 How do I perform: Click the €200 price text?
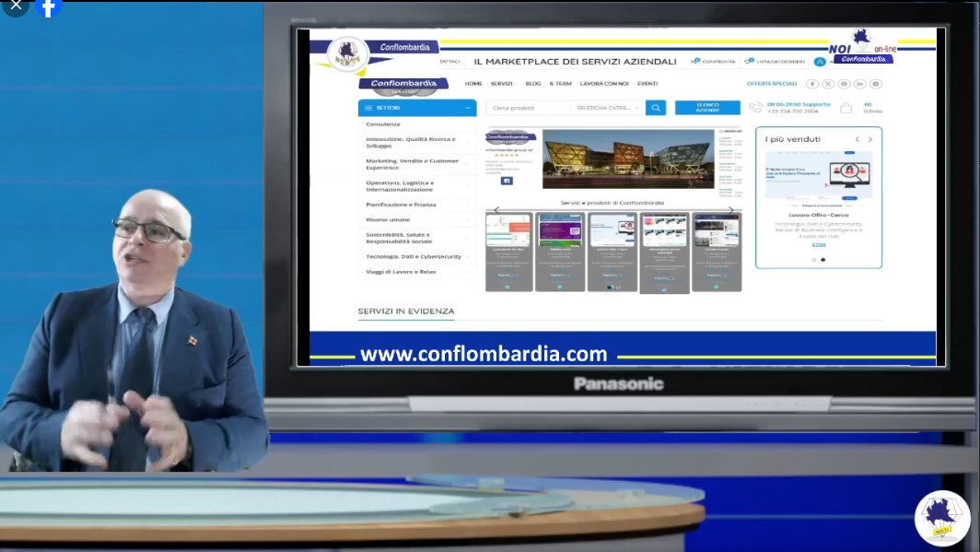pyautogui.click(x=819, y=245)
